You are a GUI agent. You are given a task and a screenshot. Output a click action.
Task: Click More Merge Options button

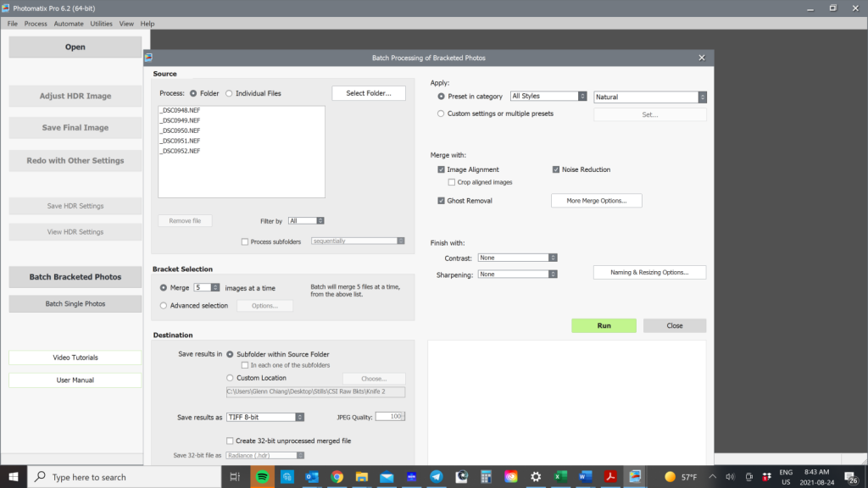click(x=596, y=200)
